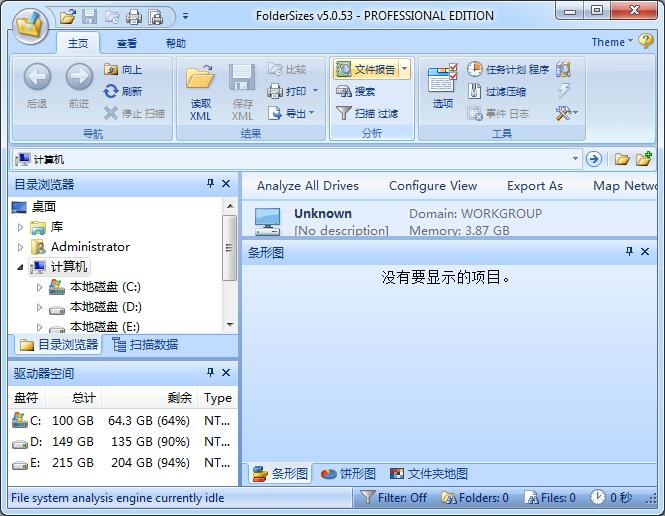665x516 pixels.
Task: Click the 文件报告 button
Action: 366,69
